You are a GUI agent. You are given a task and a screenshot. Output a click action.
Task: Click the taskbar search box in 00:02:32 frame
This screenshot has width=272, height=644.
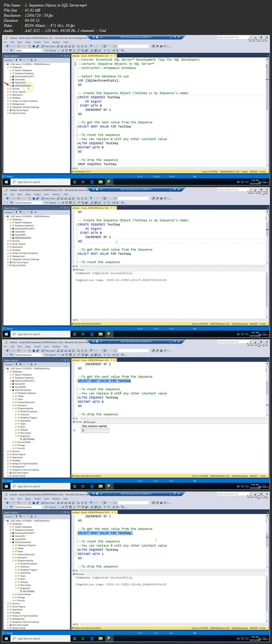pos(41,334)
